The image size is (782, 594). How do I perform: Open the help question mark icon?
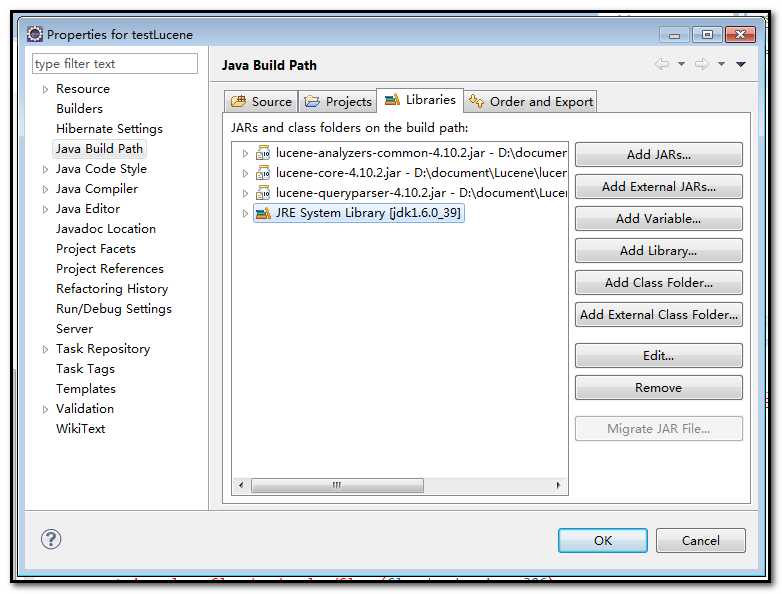(51, 539)
